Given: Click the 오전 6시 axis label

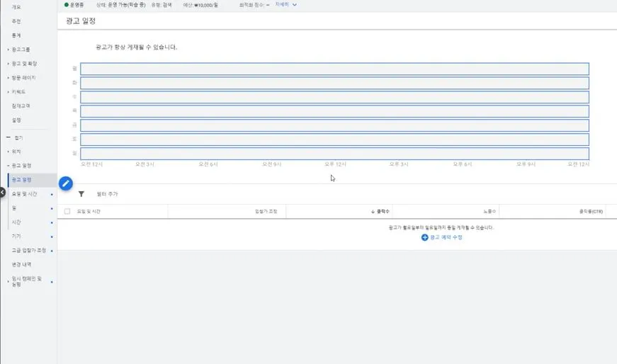Looking at the screenshot, I should 208,164.
